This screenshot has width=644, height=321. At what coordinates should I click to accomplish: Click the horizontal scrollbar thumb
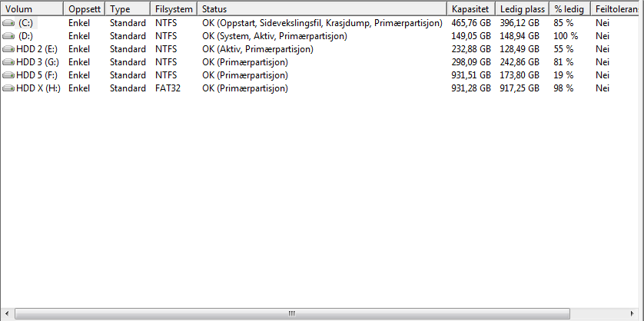[292, 313]
